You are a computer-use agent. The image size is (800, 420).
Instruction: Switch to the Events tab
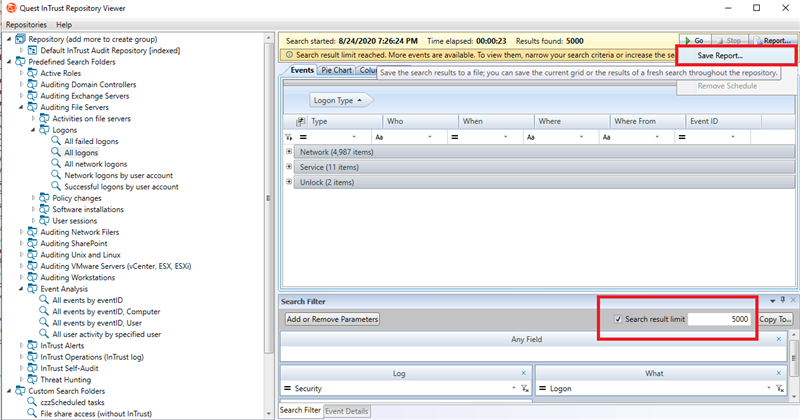(302, 70)
